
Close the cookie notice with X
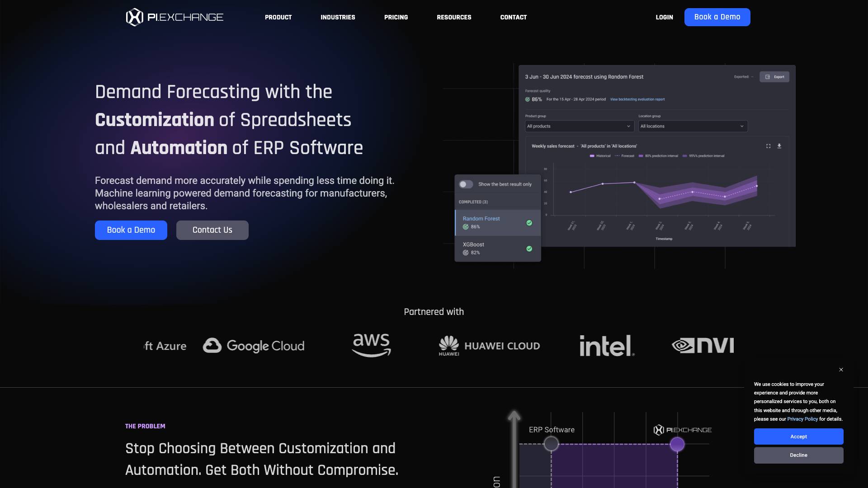(x=841, y=370)
